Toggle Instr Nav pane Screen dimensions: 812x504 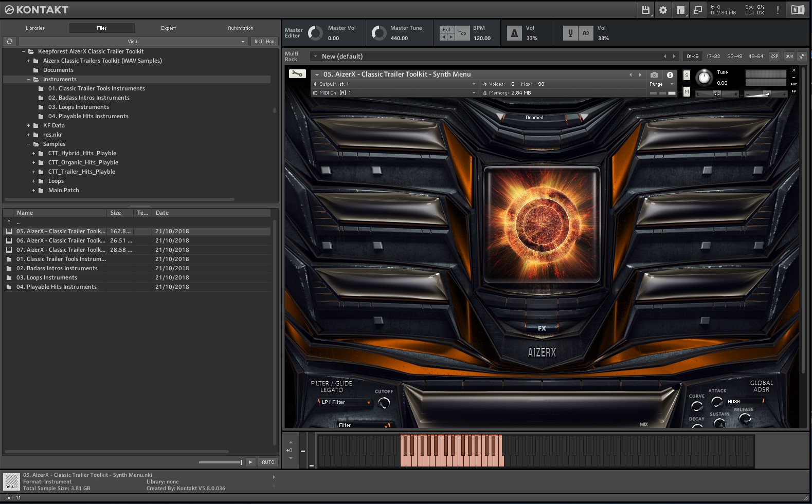click(264, 41)
